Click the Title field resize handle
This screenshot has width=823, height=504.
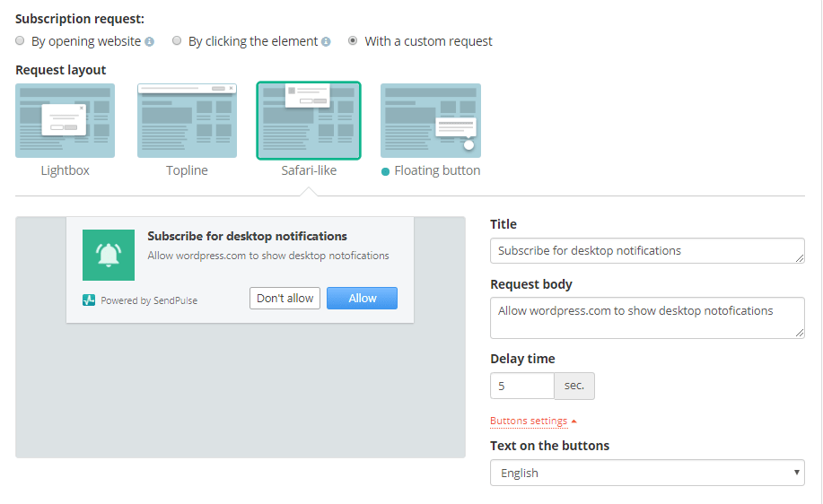point(800,258)
